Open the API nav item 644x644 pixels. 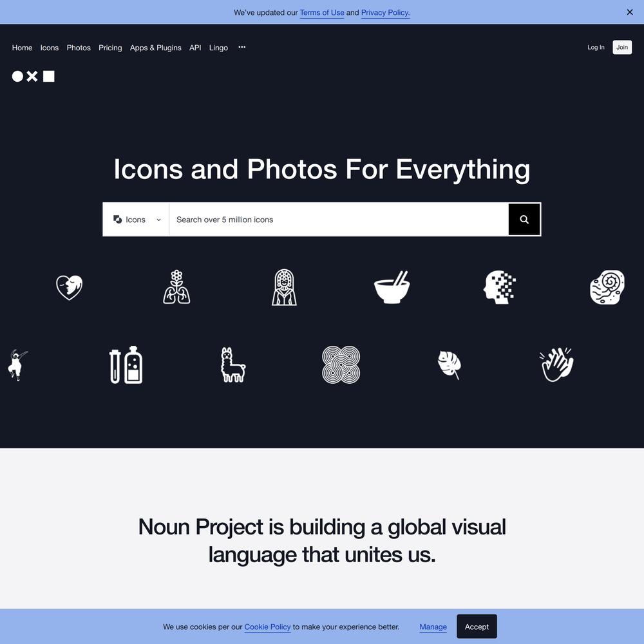(x=195, y=48)
